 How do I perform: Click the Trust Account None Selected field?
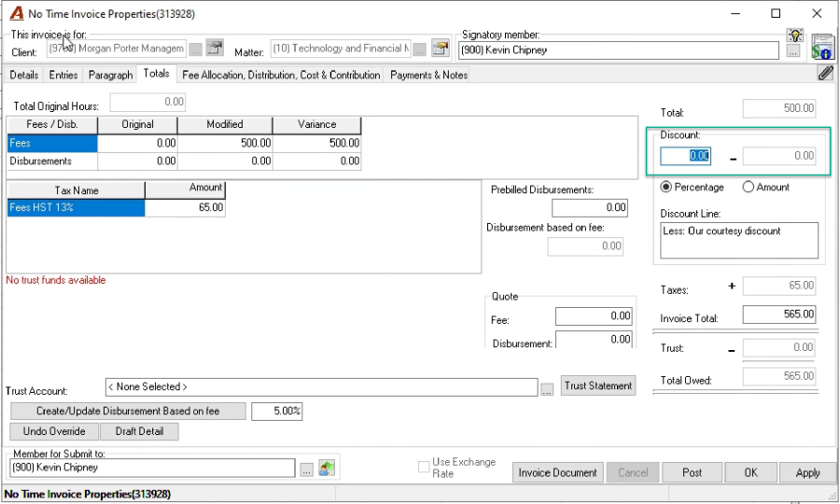(321, 387)
